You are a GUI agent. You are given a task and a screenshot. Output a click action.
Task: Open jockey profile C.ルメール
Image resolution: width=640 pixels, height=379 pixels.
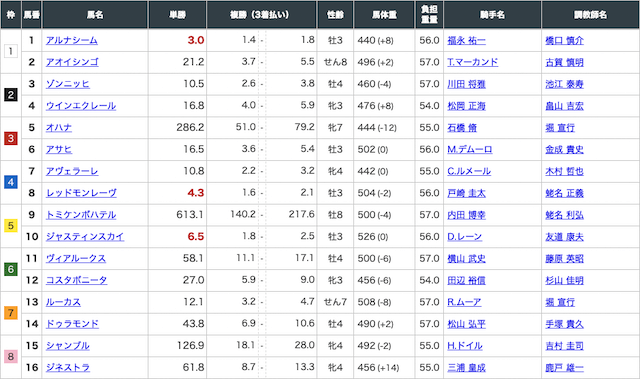(x=469, y=171)
